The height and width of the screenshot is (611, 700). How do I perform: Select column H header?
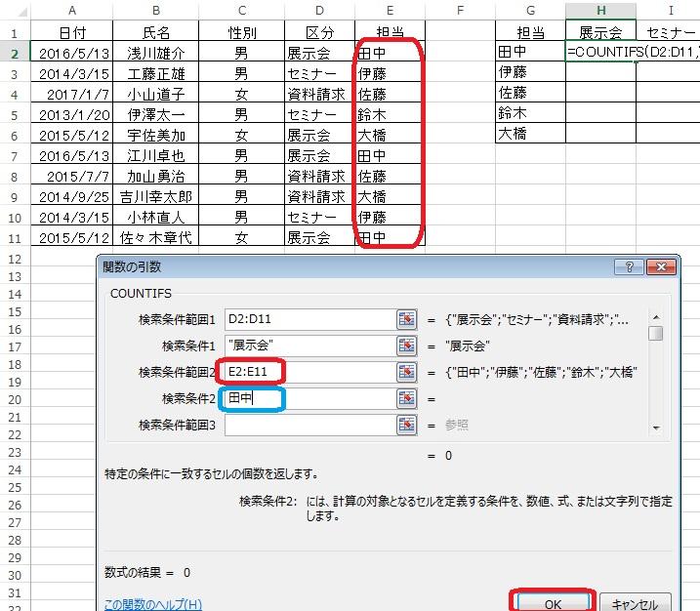(x=600, y=9)
